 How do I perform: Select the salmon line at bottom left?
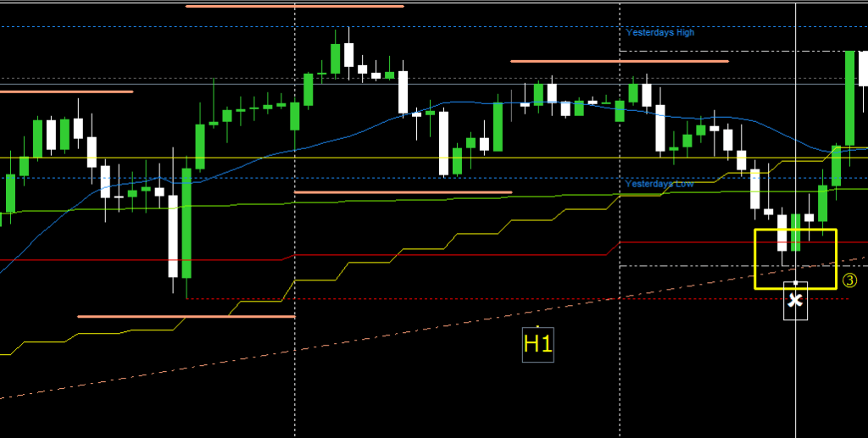tap(186, 317)
